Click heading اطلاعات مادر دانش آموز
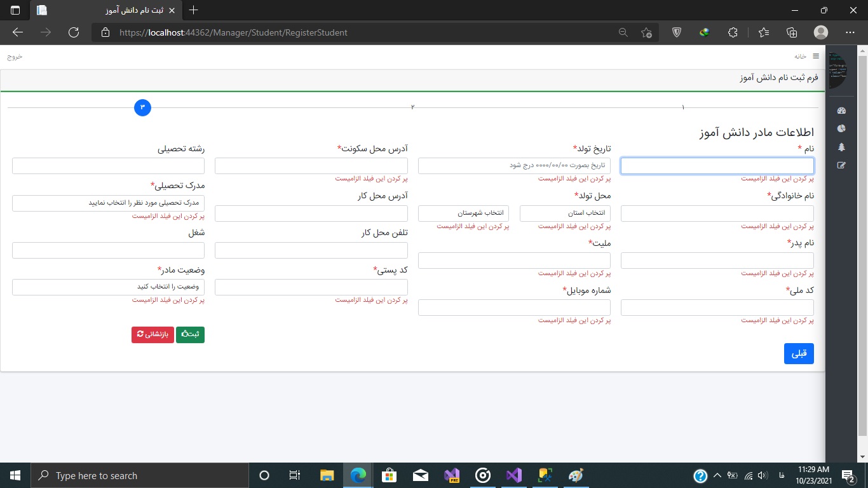 click(756, 133)
